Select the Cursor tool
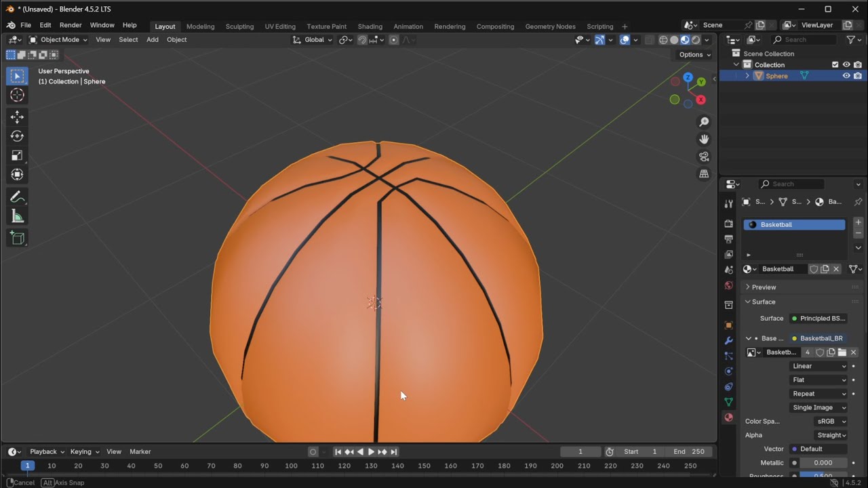Viewport: 868px width, 488px height. (x=17, y=96)
